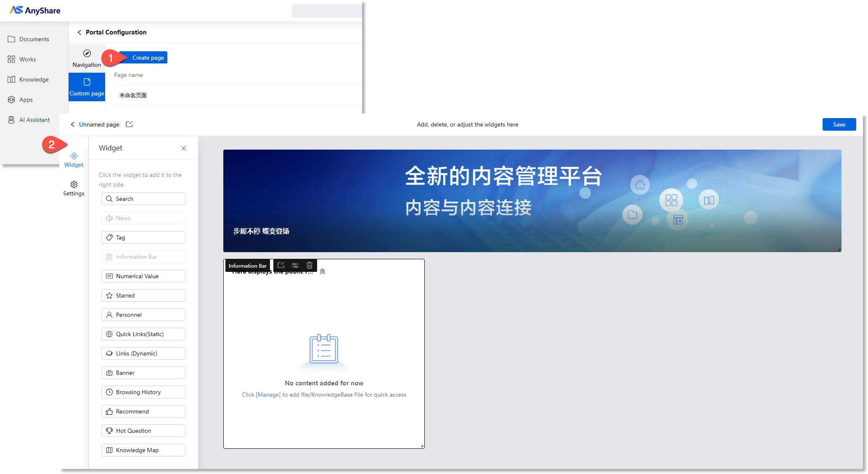Add the Search widget to the page

(x=143, y=199)
